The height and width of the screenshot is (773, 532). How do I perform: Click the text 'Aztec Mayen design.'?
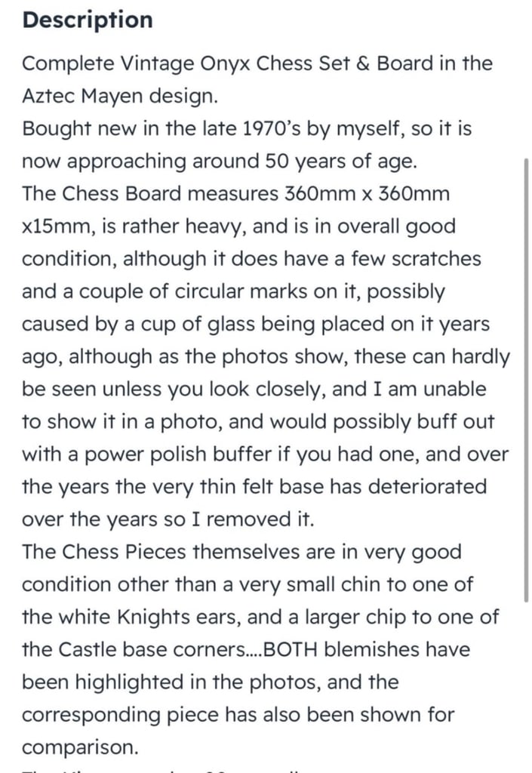(120, 96)
